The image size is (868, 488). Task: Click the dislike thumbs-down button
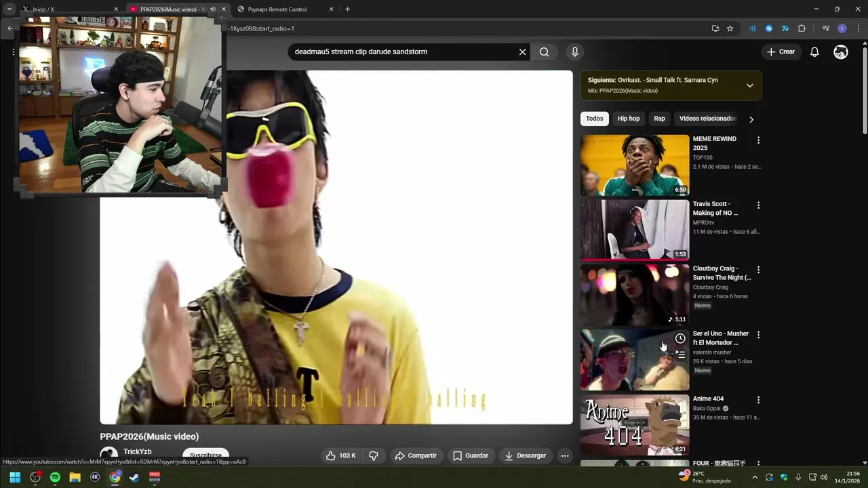(x=374, y=455)
